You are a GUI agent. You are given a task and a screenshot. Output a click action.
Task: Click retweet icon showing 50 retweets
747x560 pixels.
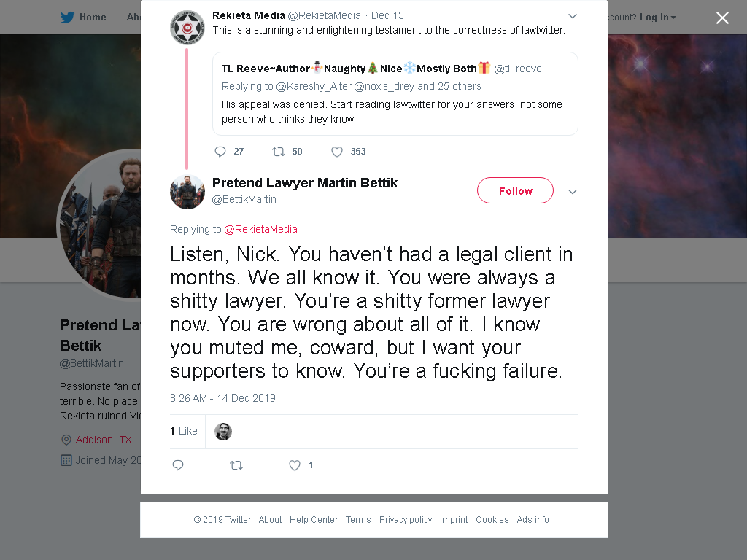[278, 152]
